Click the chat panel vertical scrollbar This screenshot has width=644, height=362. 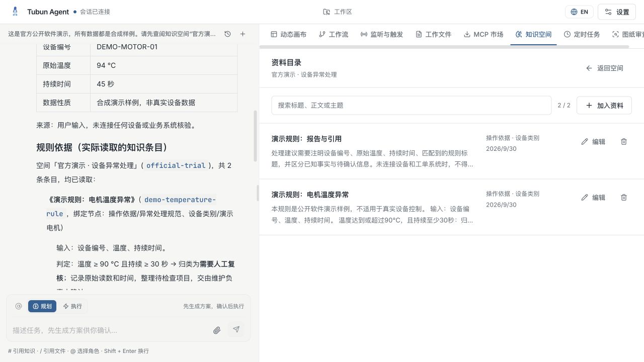[x=256, y=136]
